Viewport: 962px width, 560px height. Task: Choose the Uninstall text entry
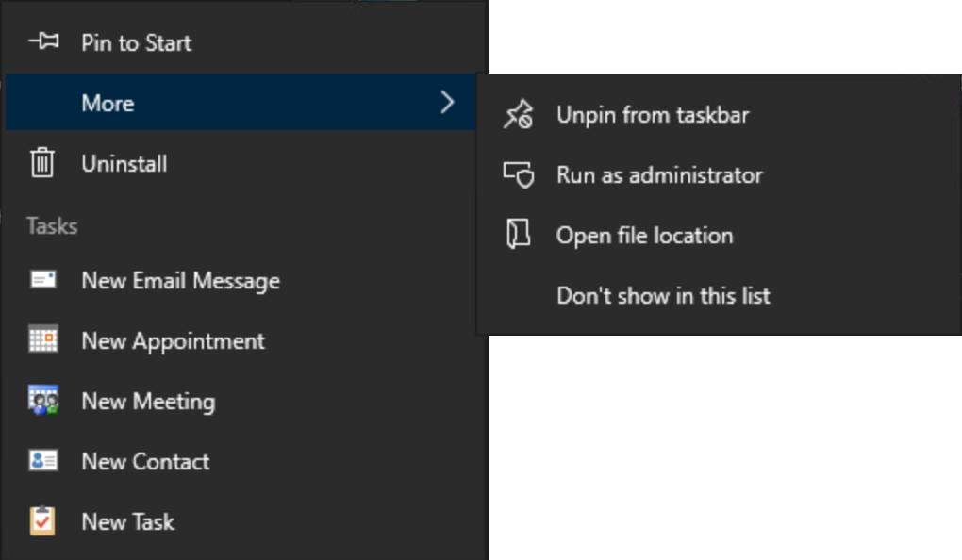tap(124, 163)
